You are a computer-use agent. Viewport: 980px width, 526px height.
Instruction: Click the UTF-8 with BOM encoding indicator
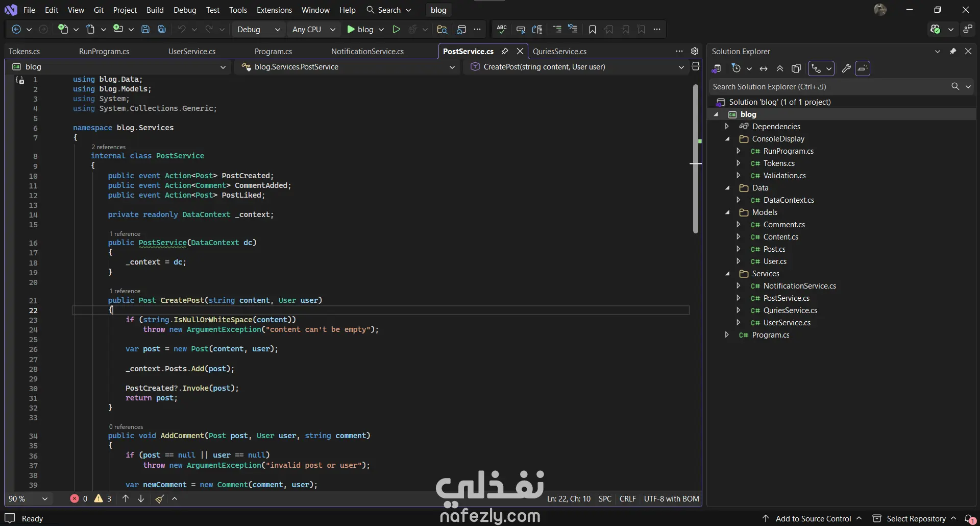(671, 499)
